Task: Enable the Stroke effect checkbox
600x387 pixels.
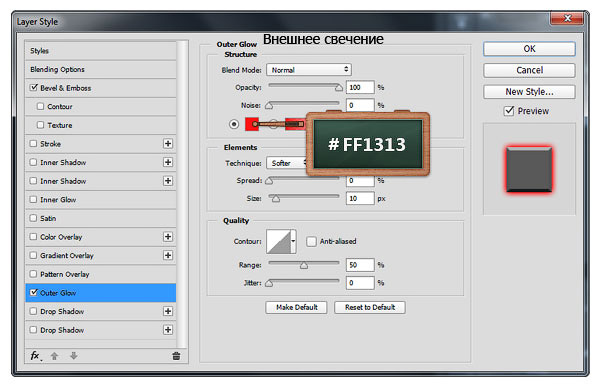Action: 33,144
